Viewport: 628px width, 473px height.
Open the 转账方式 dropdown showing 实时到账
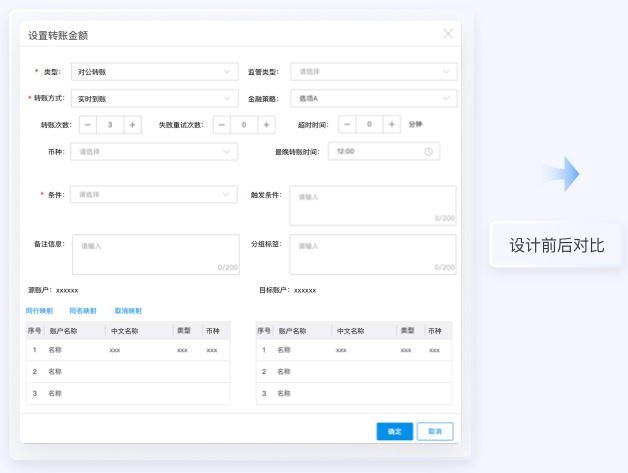point(154,99)
